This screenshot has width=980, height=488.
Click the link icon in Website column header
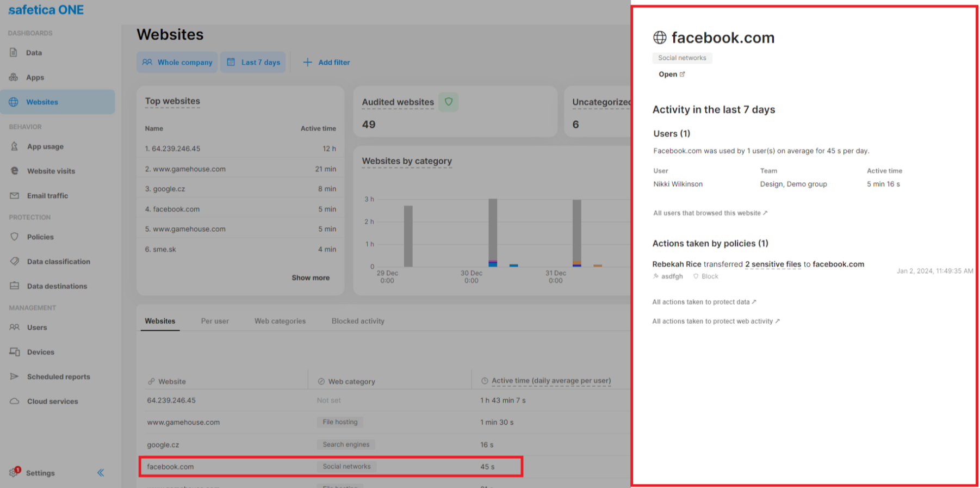click(151, 381)
